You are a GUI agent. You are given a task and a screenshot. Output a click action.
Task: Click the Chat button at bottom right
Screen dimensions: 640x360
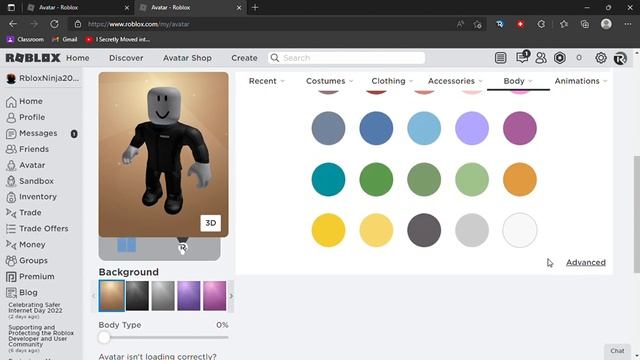point(617,351)
